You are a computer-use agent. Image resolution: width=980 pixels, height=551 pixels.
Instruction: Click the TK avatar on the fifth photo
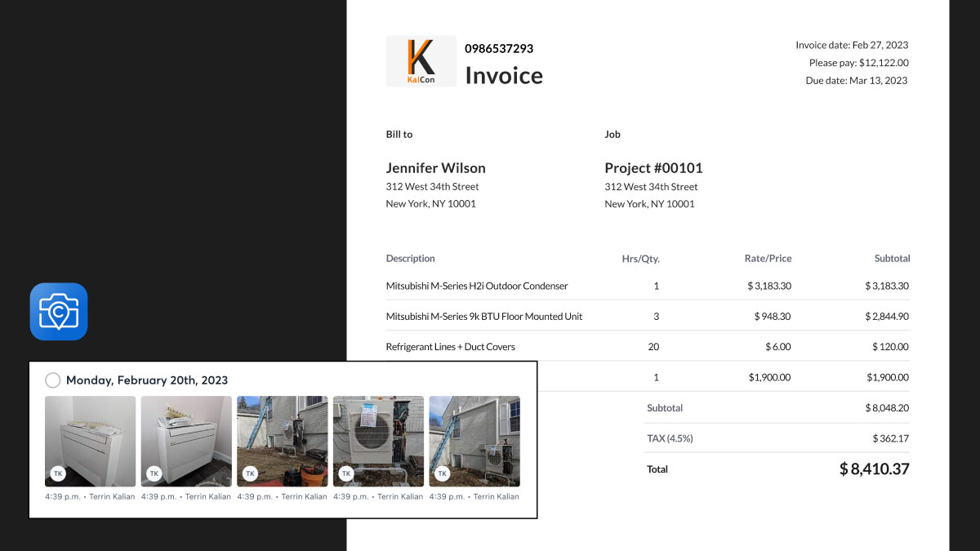pos(442,473)
